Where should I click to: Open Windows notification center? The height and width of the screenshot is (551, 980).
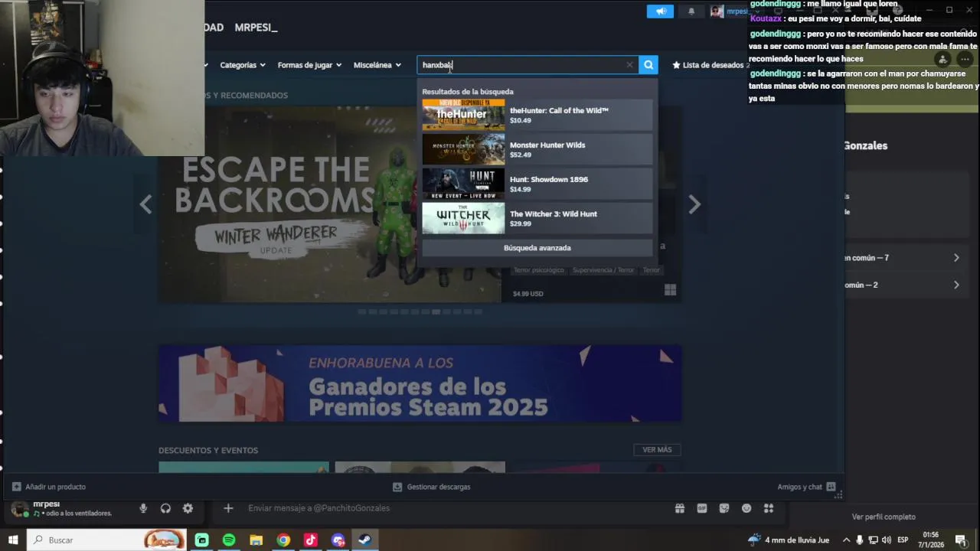tap(960, 540)
